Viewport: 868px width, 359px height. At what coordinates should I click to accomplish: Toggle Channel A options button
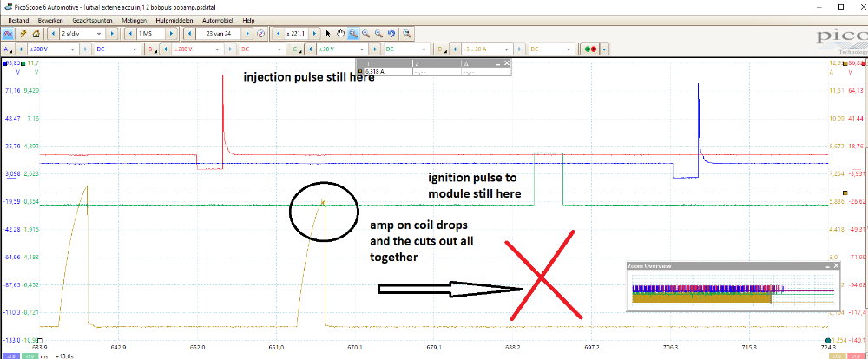(7, 49)
